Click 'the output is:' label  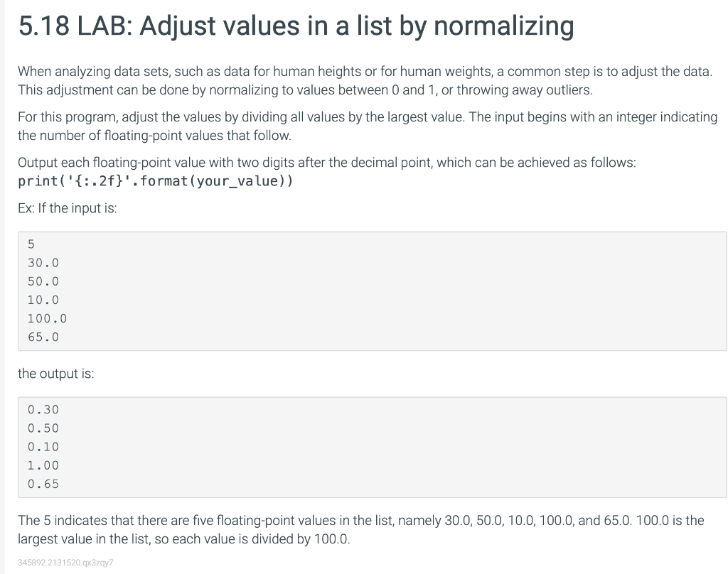[x=55, y=374]
